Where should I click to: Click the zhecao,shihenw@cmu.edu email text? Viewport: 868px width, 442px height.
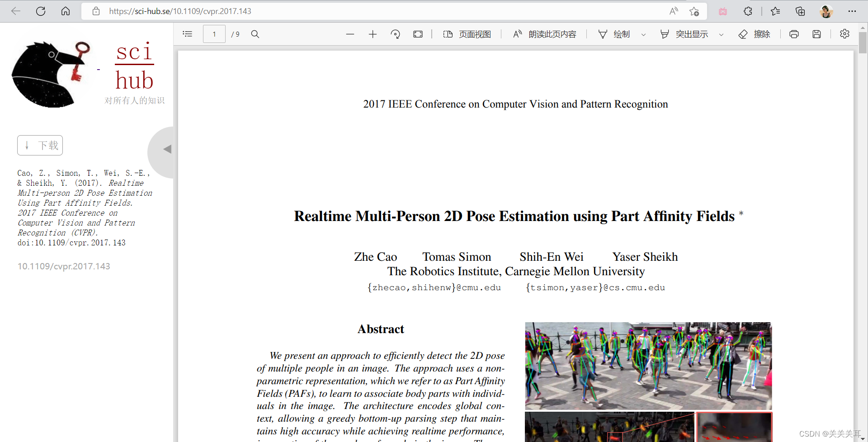[434, 287]
